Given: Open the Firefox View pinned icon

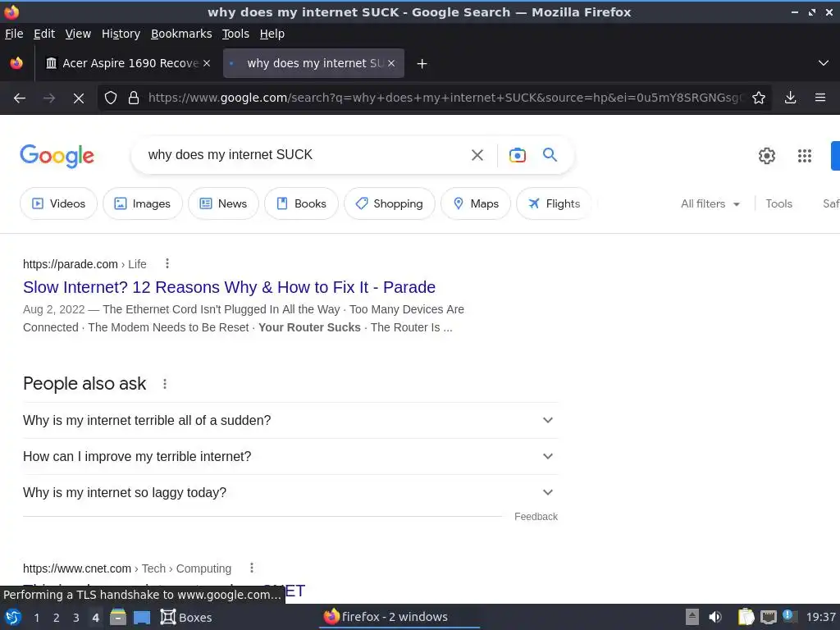Looking at the screenshot, I should click(16, 63).
